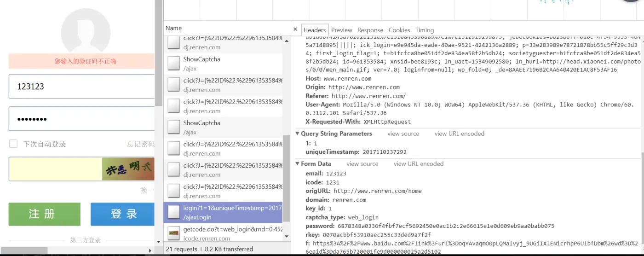Open the Cookies tab
The image size is (644, 256).
399,30
